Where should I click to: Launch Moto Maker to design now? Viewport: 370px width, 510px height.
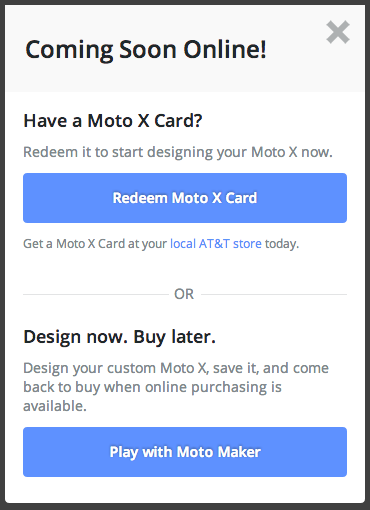[x=185, y=452]
